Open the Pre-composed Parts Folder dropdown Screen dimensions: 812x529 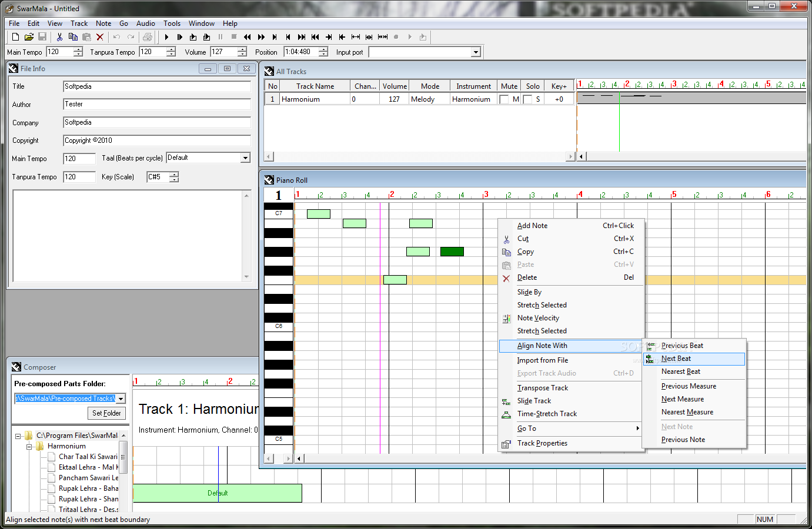point(121,399)
